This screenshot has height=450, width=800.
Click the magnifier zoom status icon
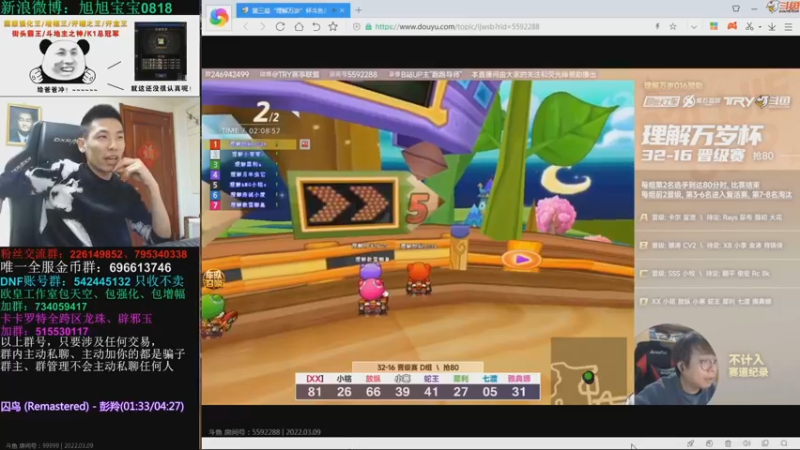click(784, 443)
